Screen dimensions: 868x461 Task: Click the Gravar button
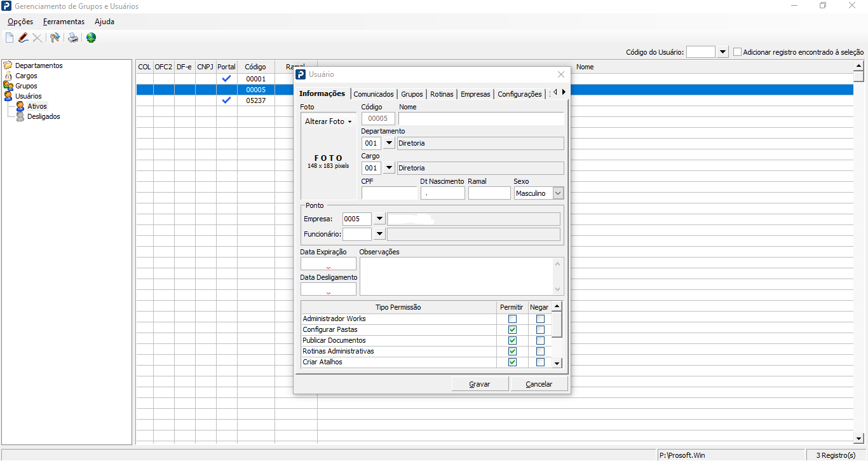(480, 384)
